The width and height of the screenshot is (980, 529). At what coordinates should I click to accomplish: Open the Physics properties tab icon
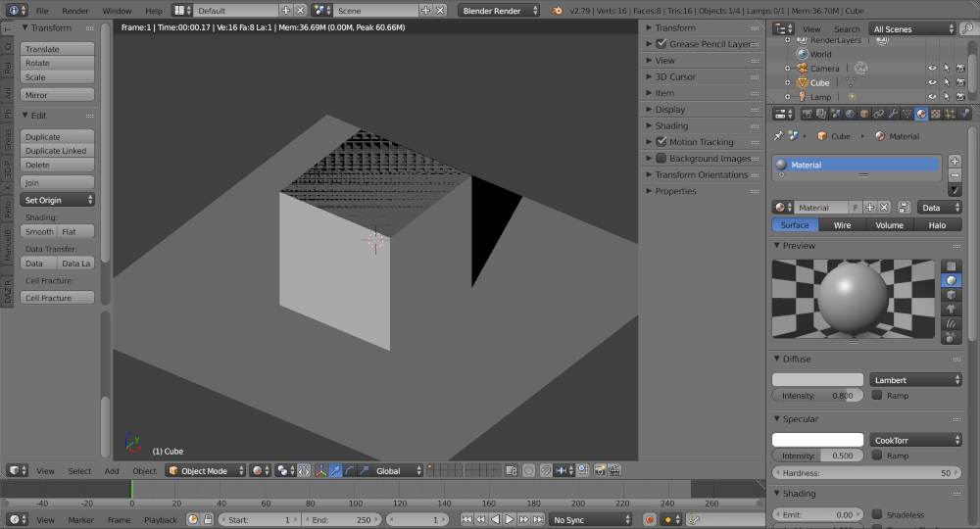coord(964,115)
